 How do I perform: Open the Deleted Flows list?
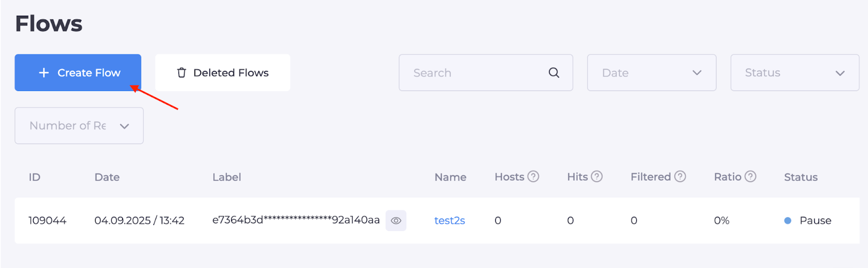coord(222,73)
